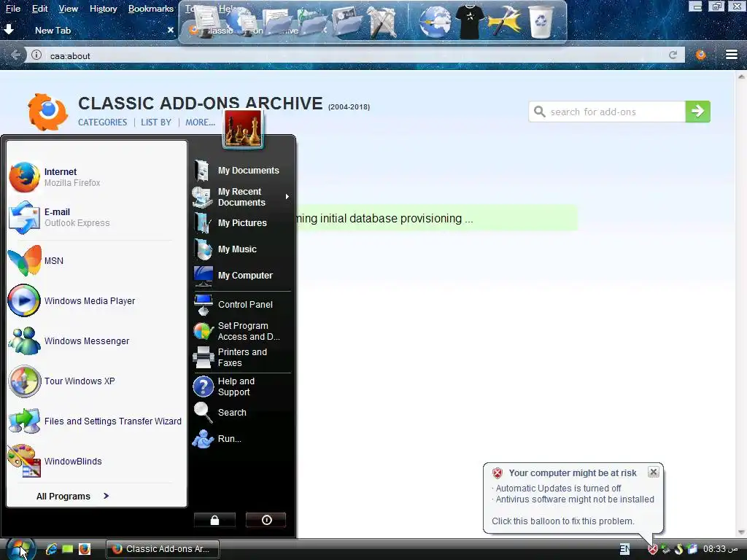Click the crossed tools dock icon
This screenshot has height=560, width=747.
tap(382, 22)
